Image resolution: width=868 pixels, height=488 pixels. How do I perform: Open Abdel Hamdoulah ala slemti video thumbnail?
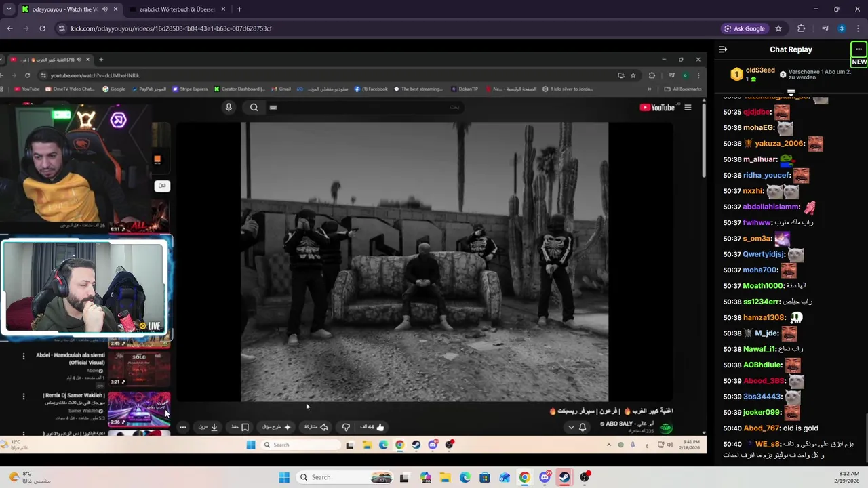coord(138,369)
